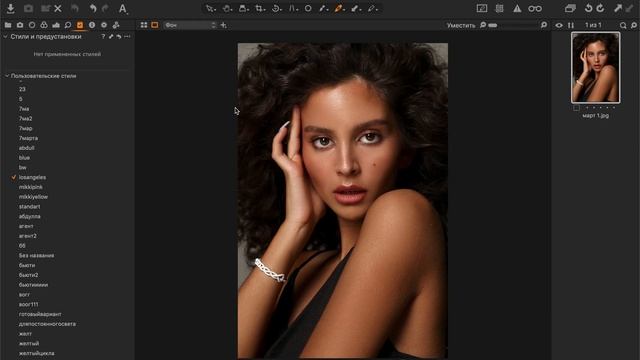
Task: Uncheck the losangeles style
Action: (14, 177)
